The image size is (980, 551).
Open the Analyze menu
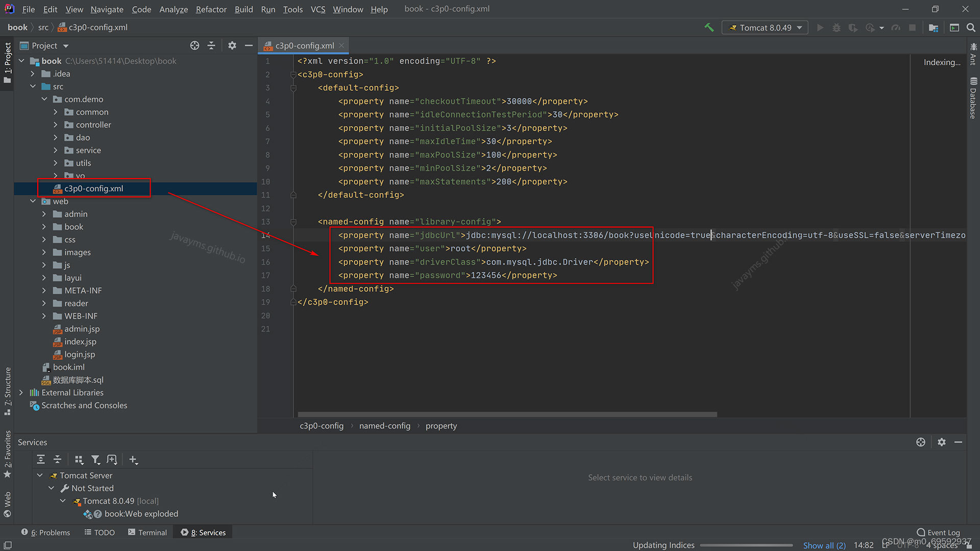point(174,9)
